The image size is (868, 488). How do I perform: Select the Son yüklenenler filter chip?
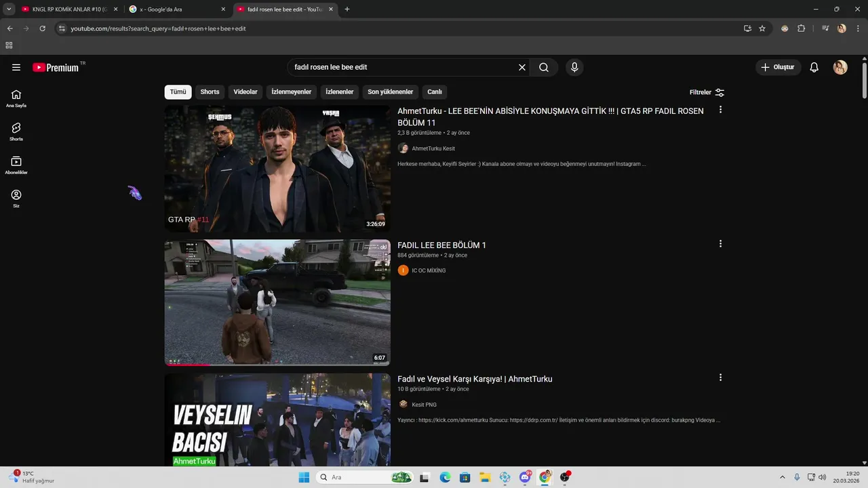(391, 92)
